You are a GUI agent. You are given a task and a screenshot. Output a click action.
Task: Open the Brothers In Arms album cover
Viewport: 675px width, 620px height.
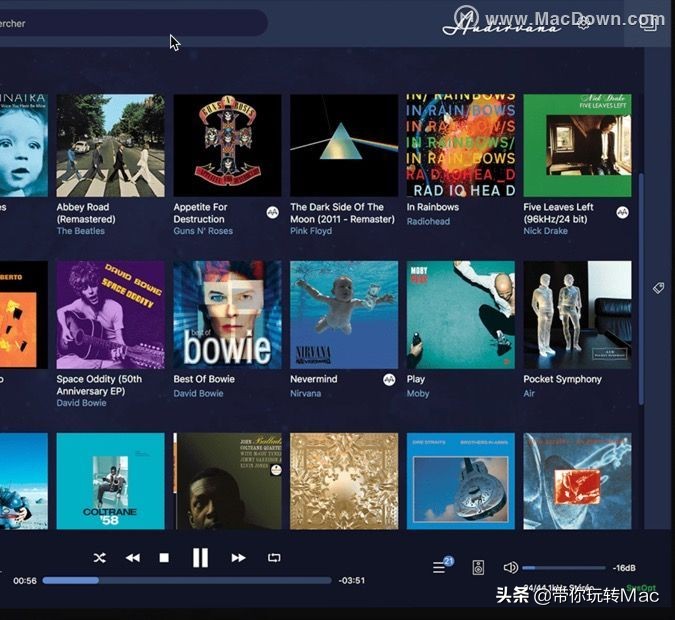pyautogui.click(x=461, y=481)
